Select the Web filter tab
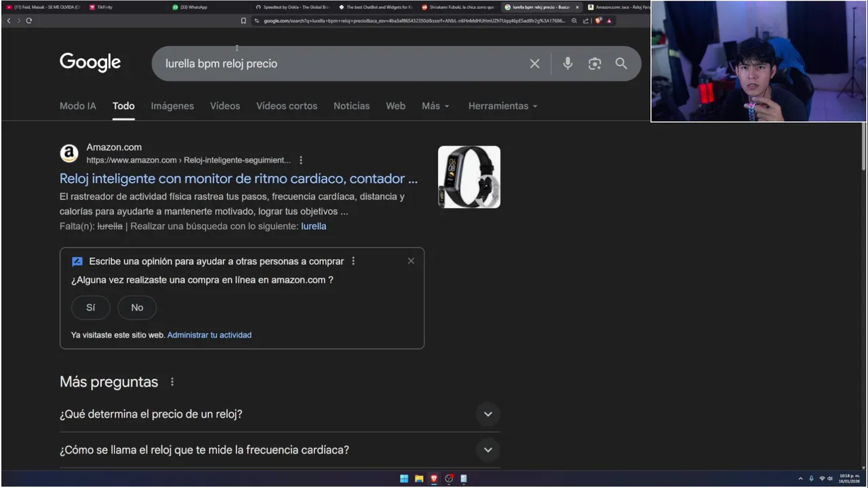This screenshot has height=488, width=868. coord(395,106)
